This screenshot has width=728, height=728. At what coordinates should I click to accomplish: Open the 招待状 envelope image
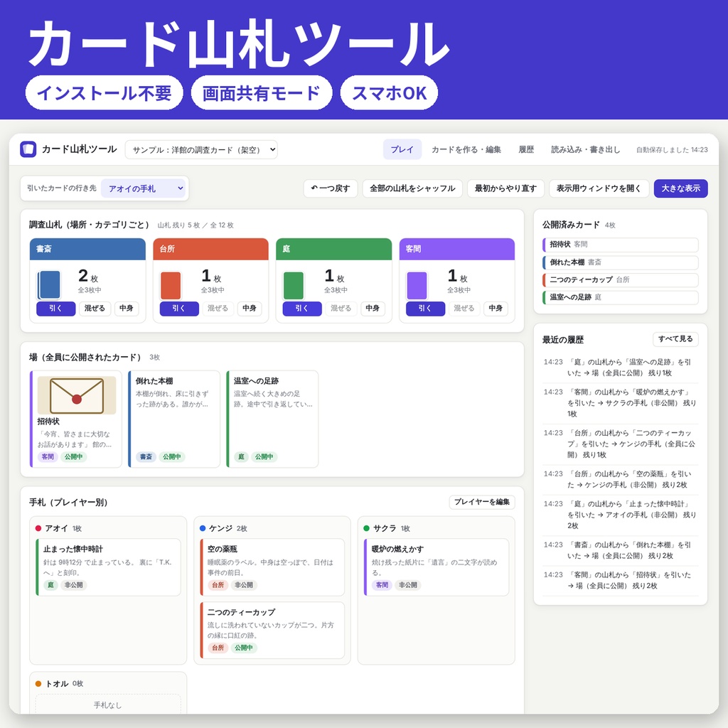(77, 395)
